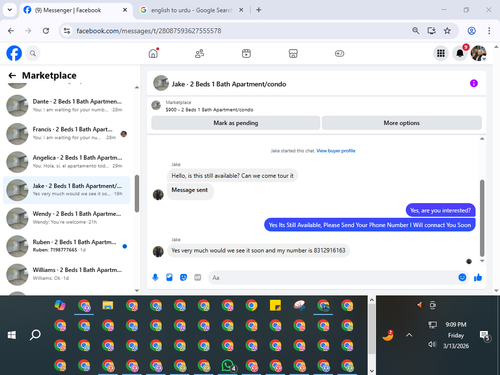Open WhatsApp from the taskbar
This screenshot has height=375, width=500.
228,366
